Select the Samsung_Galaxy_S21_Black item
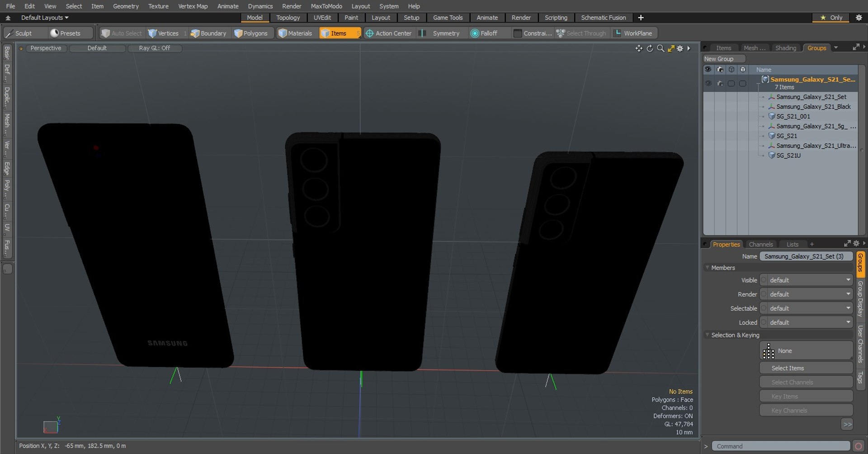This screenshot has height=454, width=868. point(813,107)
